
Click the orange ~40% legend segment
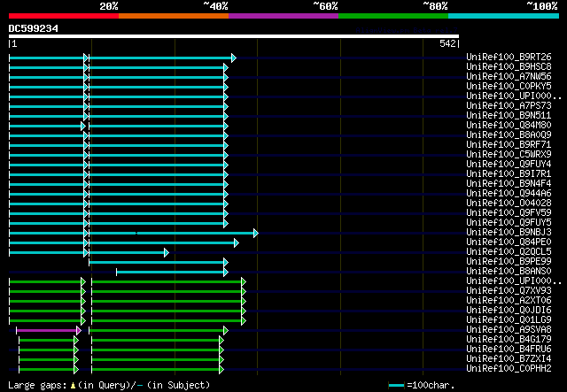pos(174,16)
